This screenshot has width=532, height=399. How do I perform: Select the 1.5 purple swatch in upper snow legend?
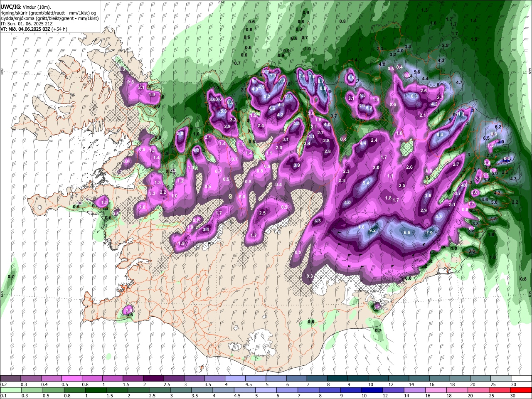click(x=133, y=379)
